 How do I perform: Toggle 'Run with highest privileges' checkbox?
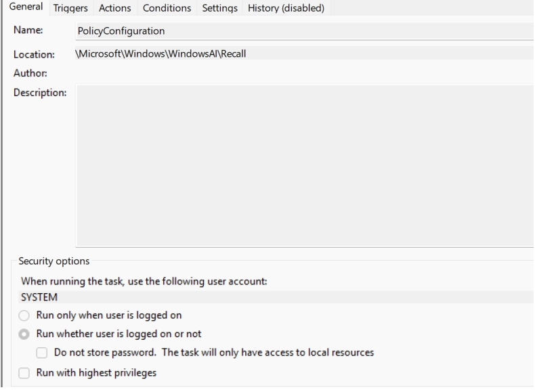point(25,372)
